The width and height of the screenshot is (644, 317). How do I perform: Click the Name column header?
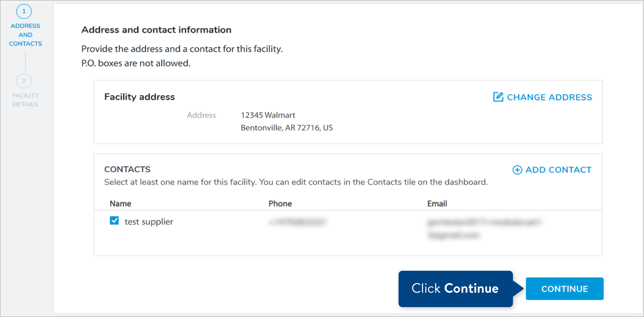(120, 204)
